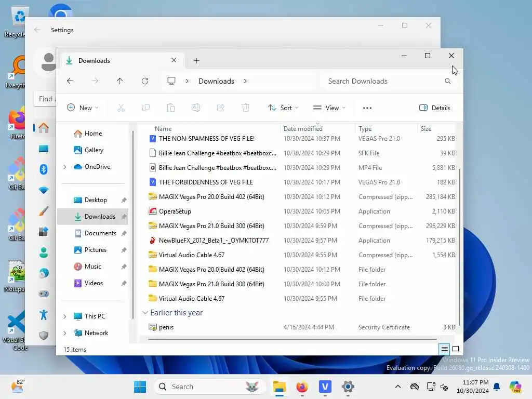Click the taskbar Search box
Image resolution: width=532 pixels, height=399 pixels.
[x=209, y=387]
